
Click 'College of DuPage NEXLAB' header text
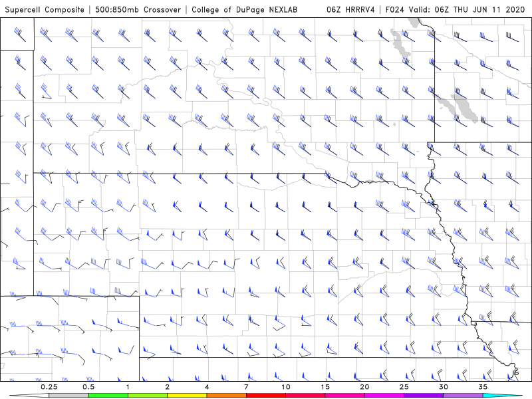pyautogui.click(x=244, y=9)
